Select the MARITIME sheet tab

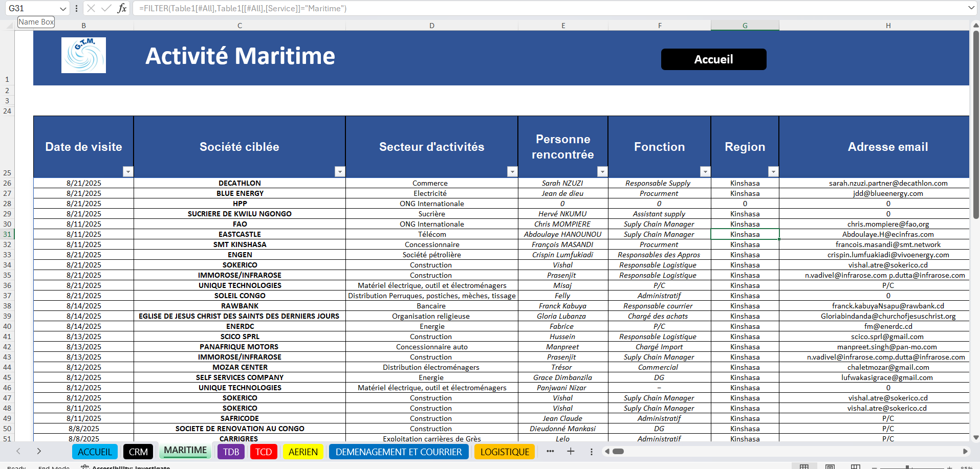point(185,451)
